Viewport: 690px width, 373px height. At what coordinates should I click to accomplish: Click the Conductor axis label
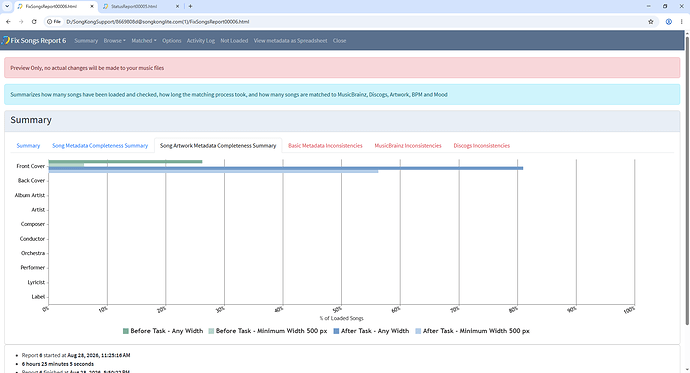[32, 238]
